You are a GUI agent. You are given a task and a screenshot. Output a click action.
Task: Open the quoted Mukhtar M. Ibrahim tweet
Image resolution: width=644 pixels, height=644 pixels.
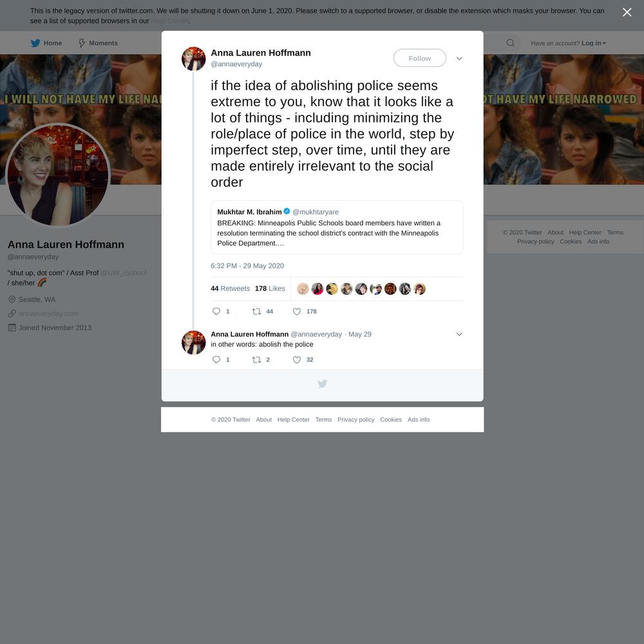pyautogui.click(x=337, y=227)
